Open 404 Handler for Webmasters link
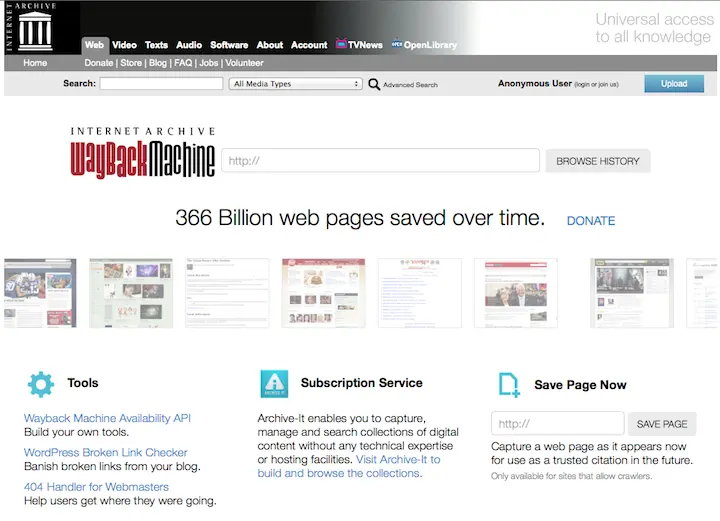 point(96,487)
